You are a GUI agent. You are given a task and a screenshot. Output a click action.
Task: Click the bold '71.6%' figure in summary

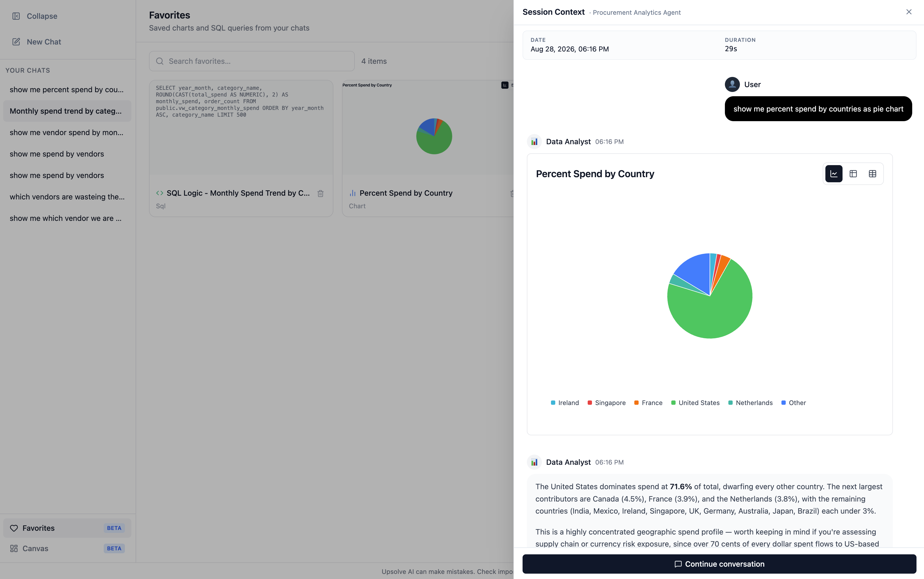point(681,487)
